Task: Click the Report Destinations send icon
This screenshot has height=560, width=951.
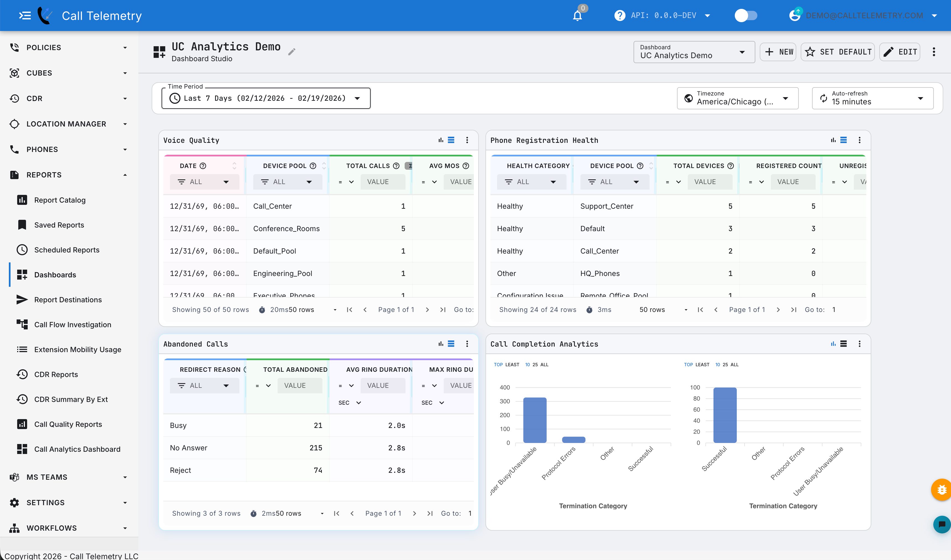Action: pyautogui.click(x=22, y=300)
